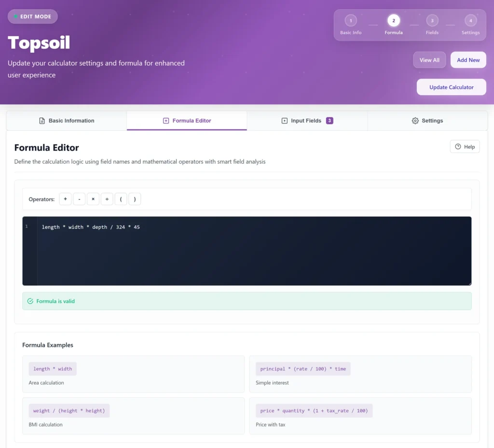Use the simple interest example formula
Screen dimensions: 494x448
(x=303, y=369)
